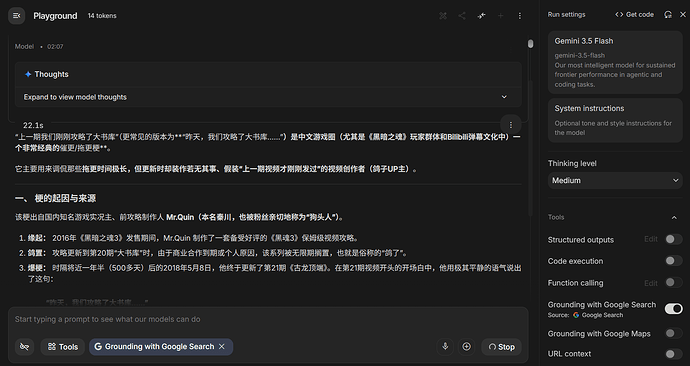The width and height of the screenshot is (690, 366).
Task: Enable the Code execution switch
Action: click(673, 261)
